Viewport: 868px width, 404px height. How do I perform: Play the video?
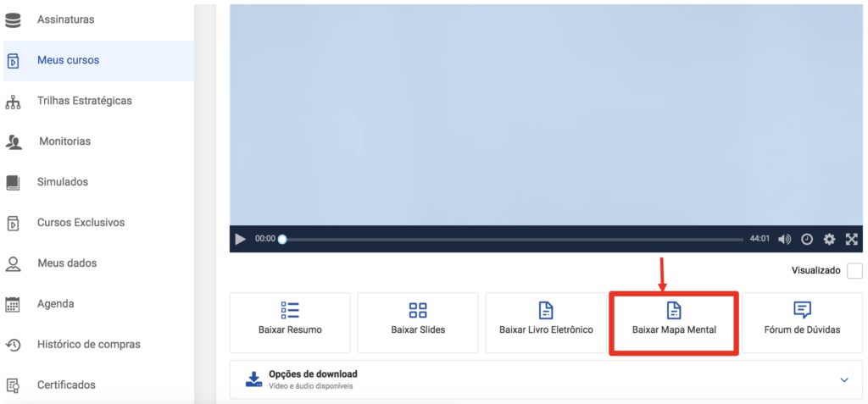click(x=240, y=239)
